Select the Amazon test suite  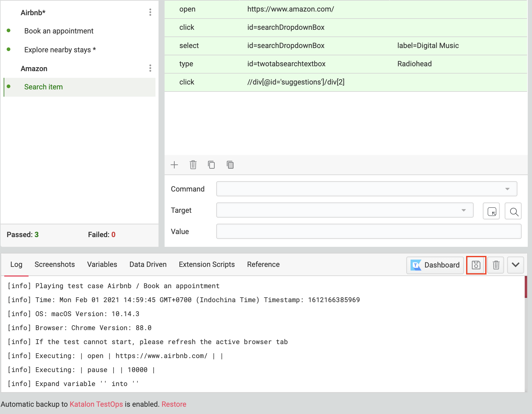point(34,69)
